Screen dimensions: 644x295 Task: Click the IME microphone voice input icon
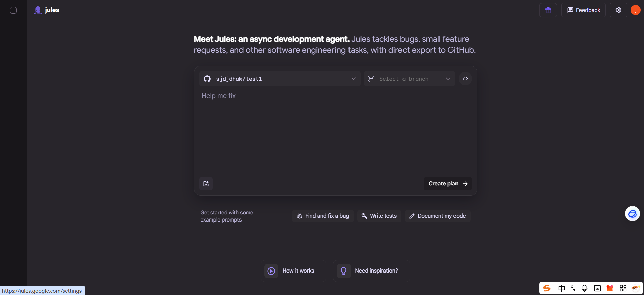(x=585, y=288)
